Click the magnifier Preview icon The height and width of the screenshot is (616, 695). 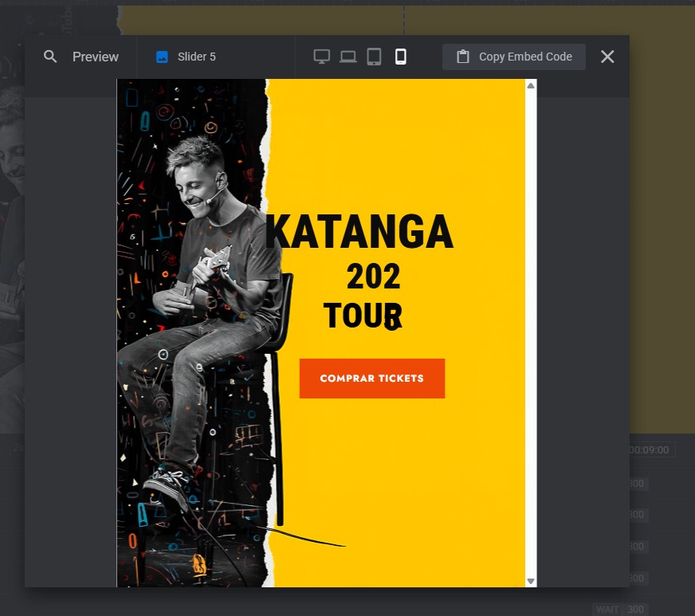tap(50, 57)
